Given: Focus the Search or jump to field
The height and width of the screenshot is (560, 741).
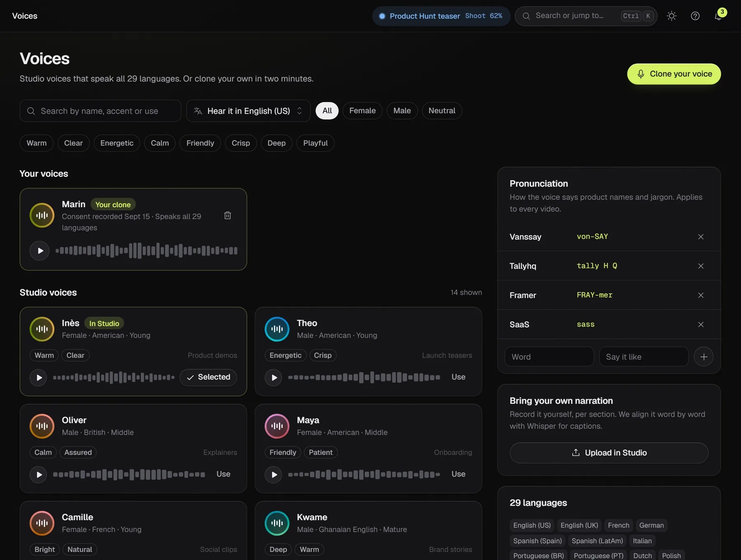Looking at the screenshot, I should point(586,16).
